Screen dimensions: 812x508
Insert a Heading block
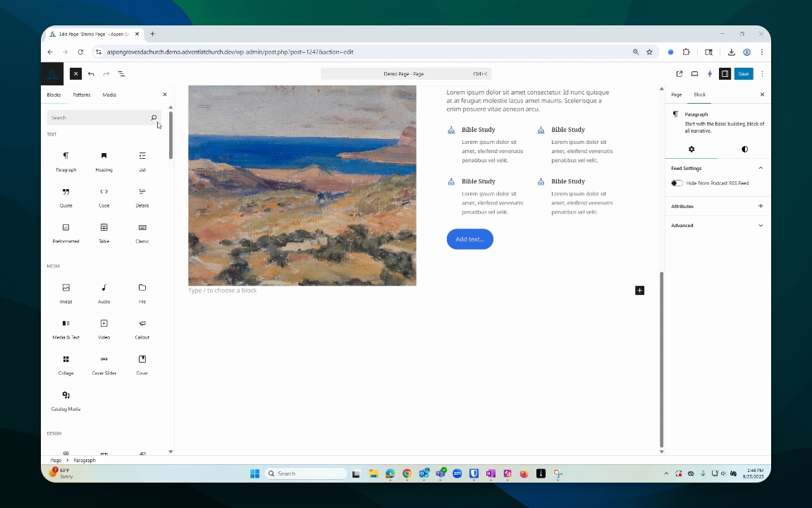pyautogui.click(x=104, y=161)
